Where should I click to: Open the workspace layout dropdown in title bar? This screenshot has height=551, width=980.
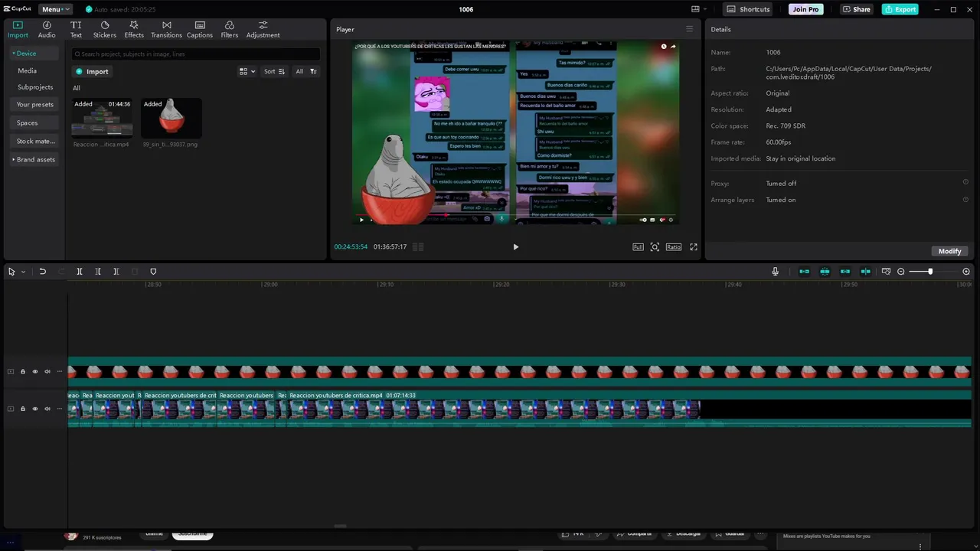pos(698,9)
